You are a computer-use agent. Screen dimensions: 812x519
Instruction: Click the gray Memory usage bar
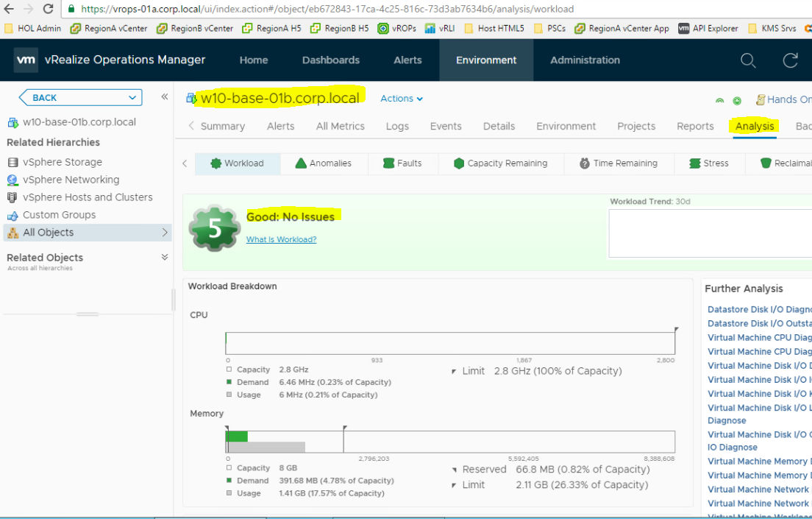pos(266,447)
